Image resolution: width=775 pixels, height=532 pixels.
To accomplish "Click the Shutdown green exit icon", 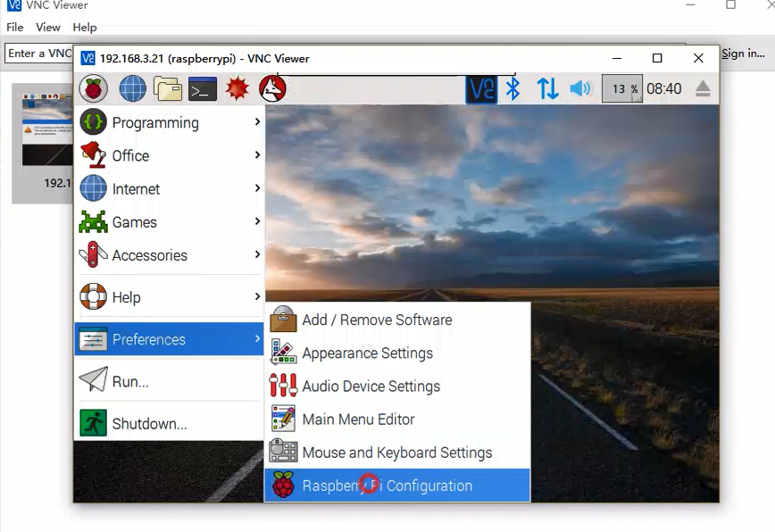I will [x=94, y=423].
